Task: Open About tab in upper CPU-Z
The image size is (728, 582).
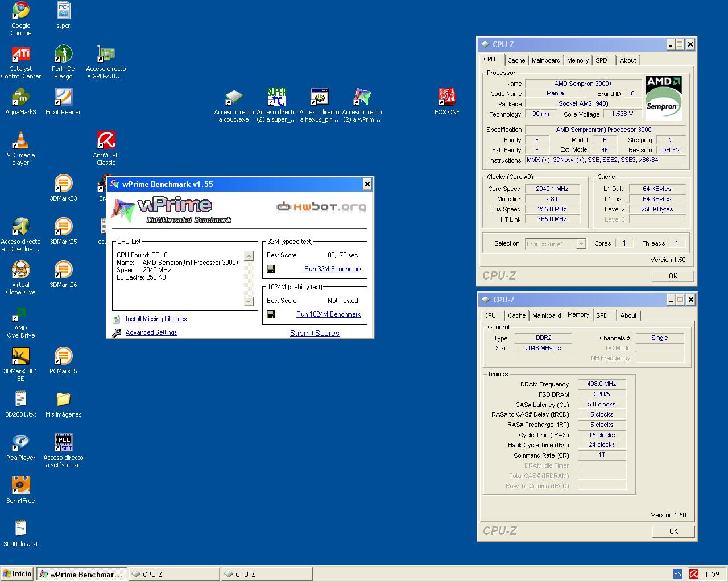Action: [628, 60]
